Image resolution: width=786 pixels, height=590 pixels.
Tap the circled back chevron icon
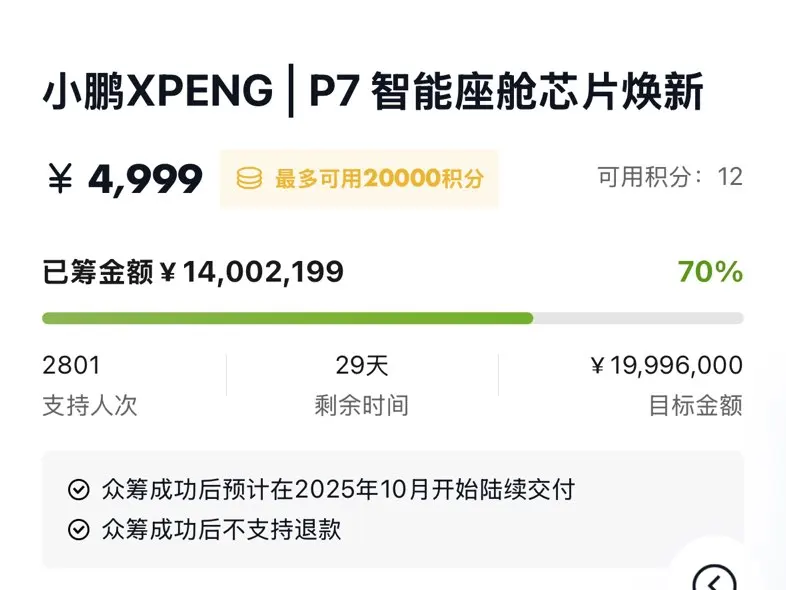[714, 580]
